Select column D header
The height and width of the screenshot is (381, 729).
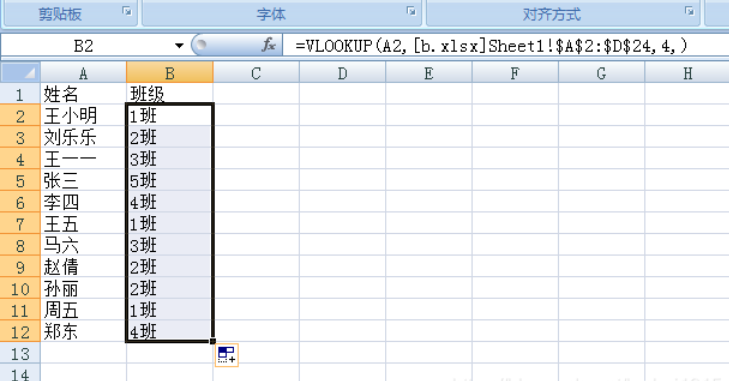[x=343, y=73]
